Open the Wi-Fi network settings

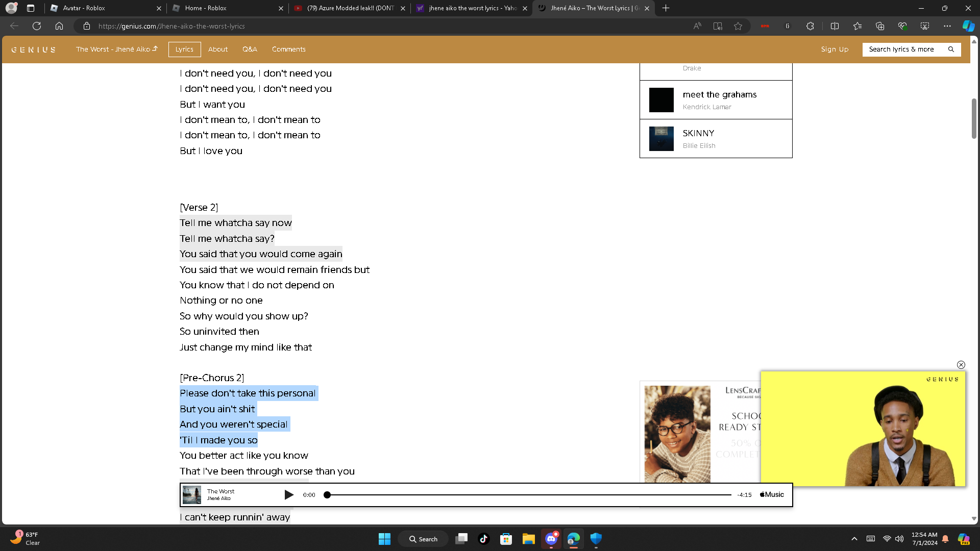click(x=887, y=539)
